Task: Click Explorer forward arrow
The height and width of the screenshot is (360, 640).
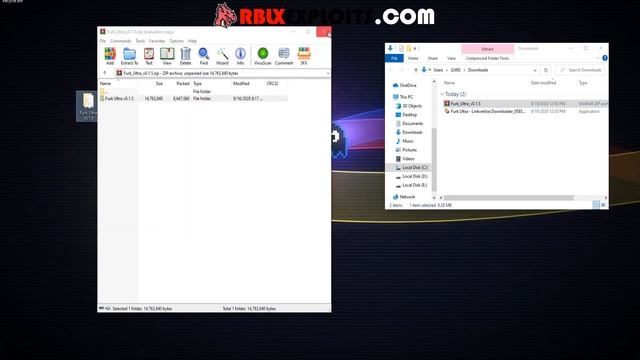Action: point(401,70)
